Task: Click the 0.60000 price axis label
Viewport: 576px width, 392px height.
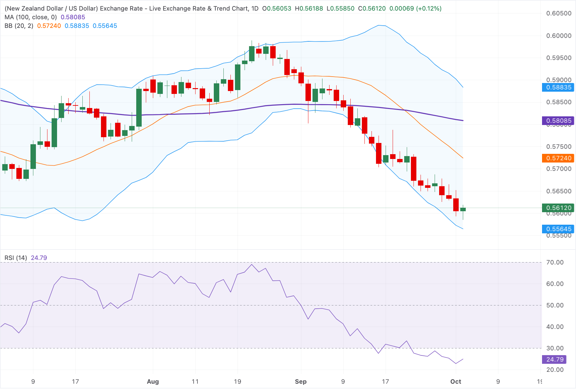Action: [x=559, y=36]
